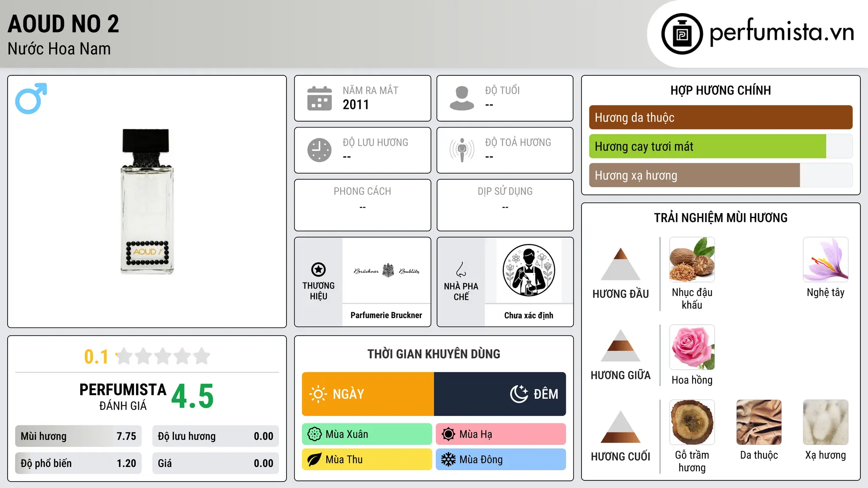The image size is (868, 488).
Task: Click the flower icon for Mùa Xuân
Action: point(314,434)
